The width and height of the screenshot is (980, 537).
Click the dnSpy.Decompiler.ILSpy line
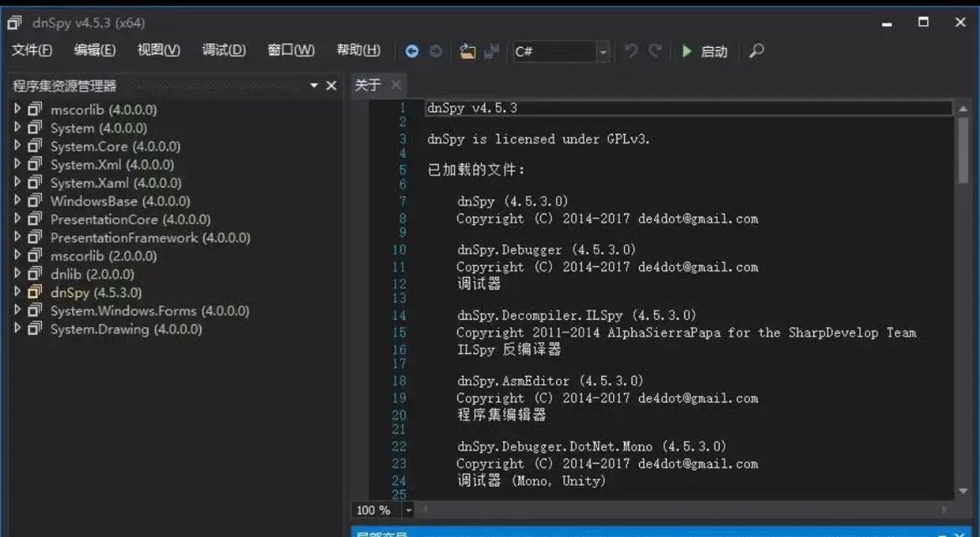point(576,315)
